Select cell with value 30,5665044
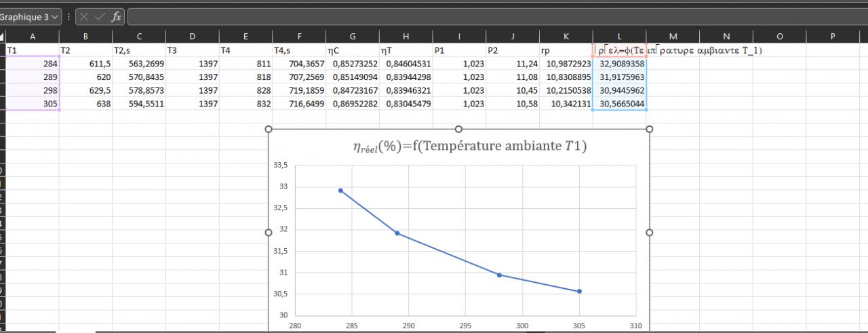The image size is (868, 333). click(x=619, y=104)
